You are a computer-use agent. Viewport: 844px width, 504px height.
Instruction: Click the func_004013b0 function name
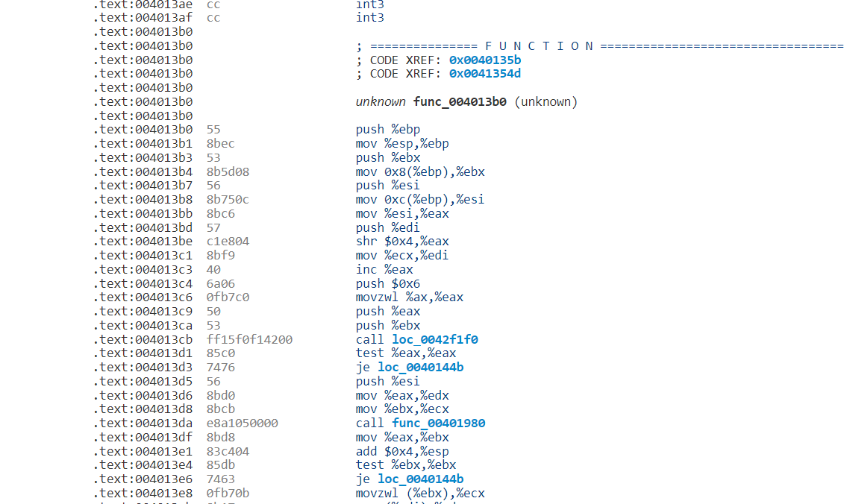coord(460,101)
